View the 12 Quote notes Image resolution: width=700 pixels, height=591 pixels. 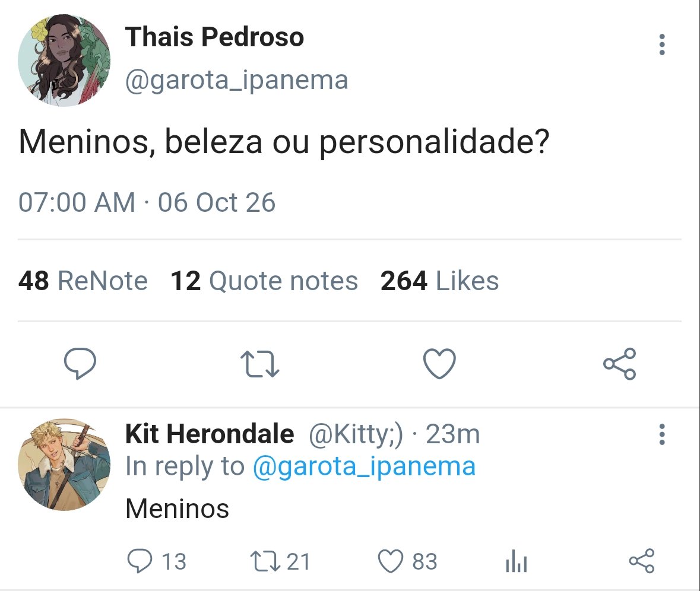point(264,281)
